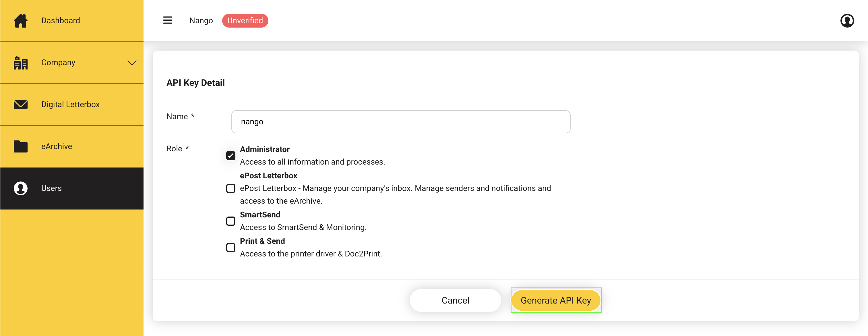The width and height of the screenshot is (868, 336).
Task: Open the user profile avatar icon
Action: tap(847, 21)
